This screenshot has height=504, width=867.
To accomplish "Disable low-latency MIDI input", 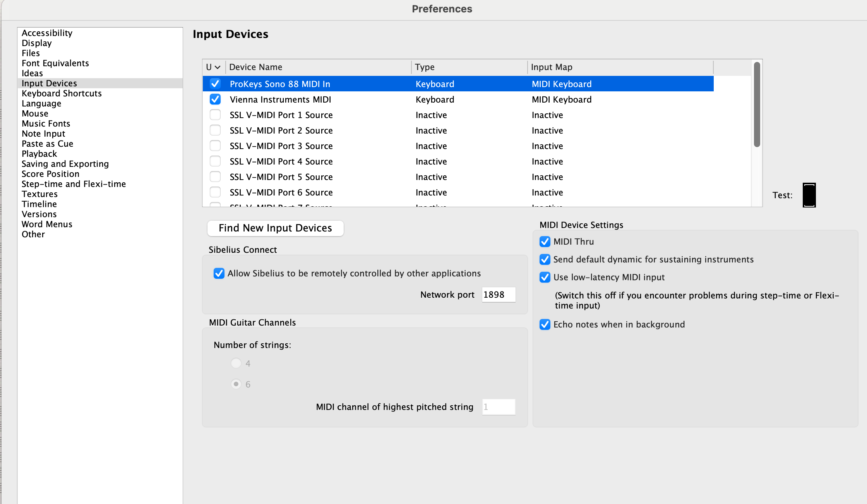I will pos(545,277).
